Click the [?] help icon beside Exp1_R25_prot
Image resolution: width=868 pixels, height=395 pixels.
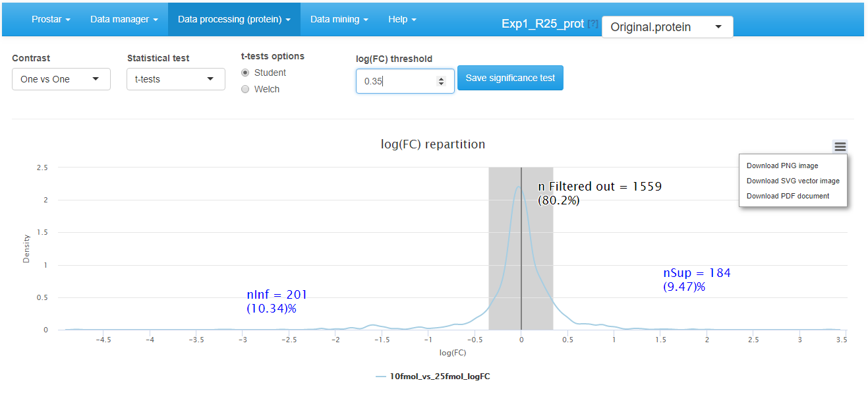tap(593, 23)
